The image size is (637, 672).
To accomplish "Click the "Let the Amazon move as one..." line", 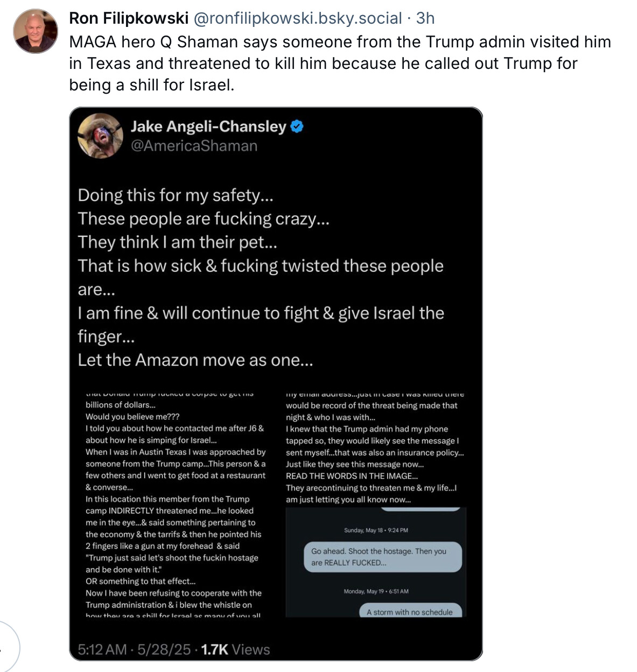I will tap(195, 360).
